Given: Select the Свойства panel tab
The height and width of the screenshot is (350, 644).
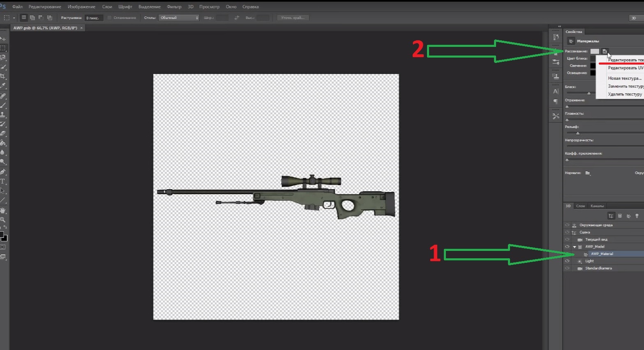Looking at the screenshot, I should tap(574, 32).
